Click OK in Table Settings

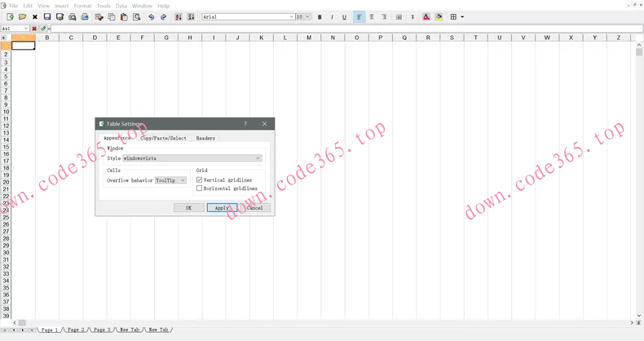(x=188, y=208)
